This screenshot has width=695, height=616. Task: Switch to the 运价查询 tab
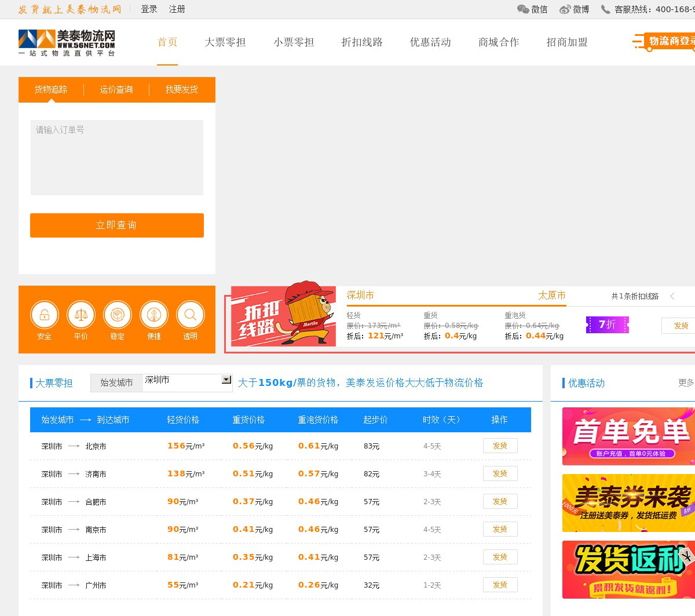point(116,89)
